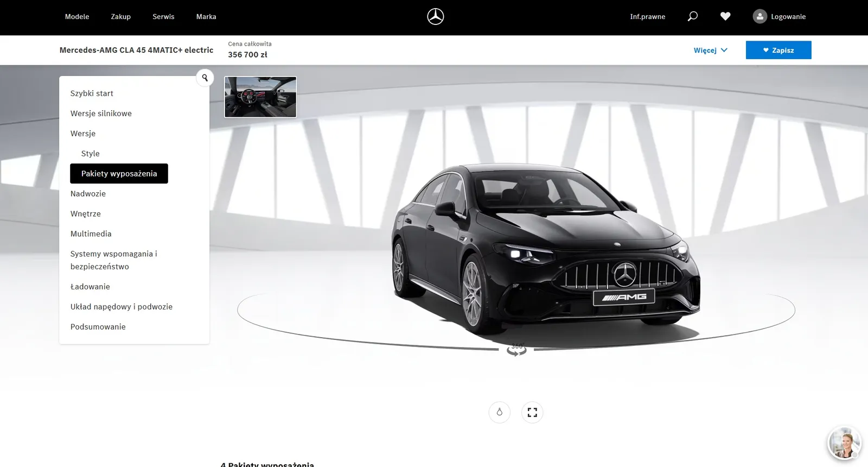Jump to the Ładowanie section
This screenshot has width=868, height=467.
(x=90, y=287)
